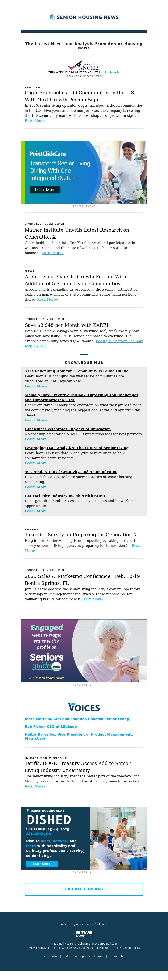
Task: Click the Patriot Angels logo
Action: (84, 66)
